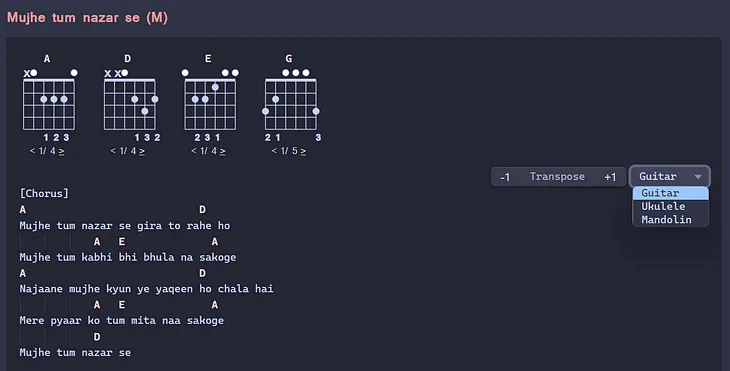Click the song title Mujhe tum nazar se (M)
This screenshot has height=371, width=730.
(88, 18)
